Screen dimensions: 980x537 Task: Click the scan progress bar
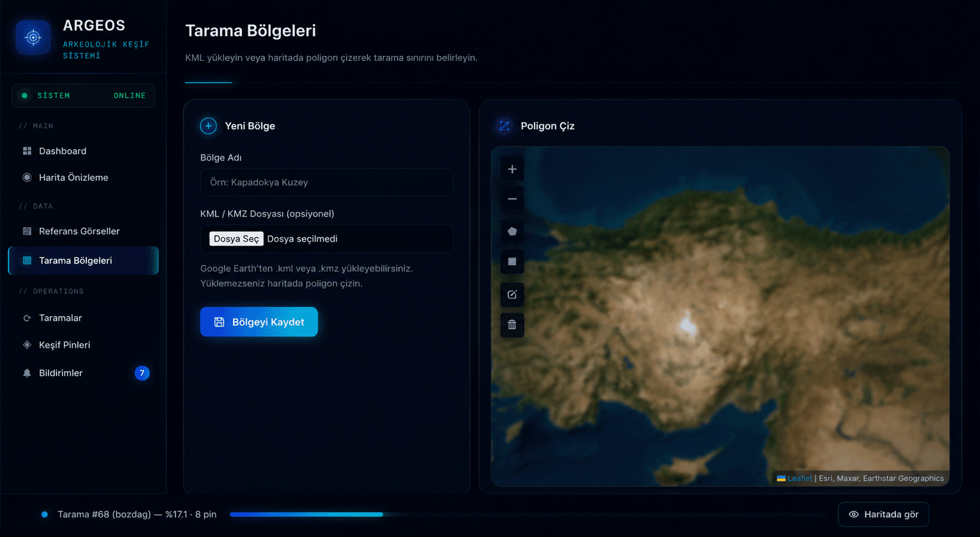(x=528, y=514)
